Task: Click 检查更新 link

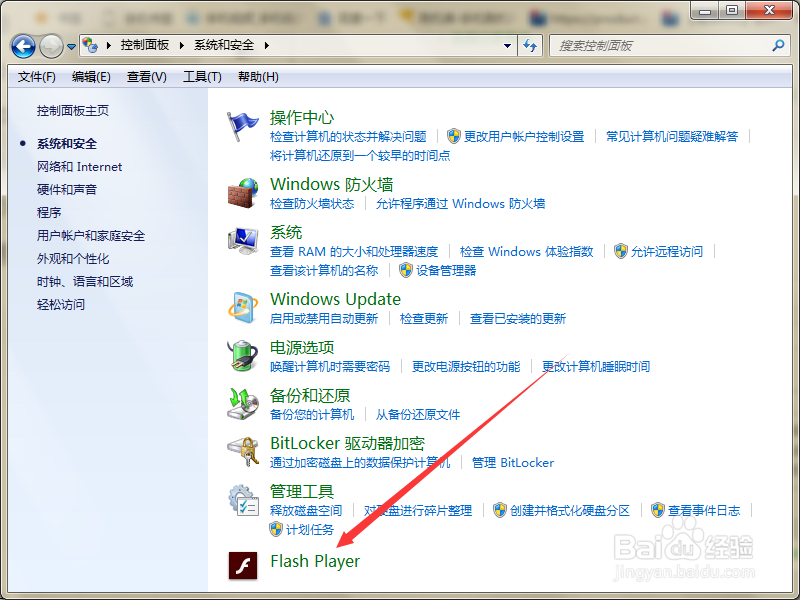Action: 424,319
